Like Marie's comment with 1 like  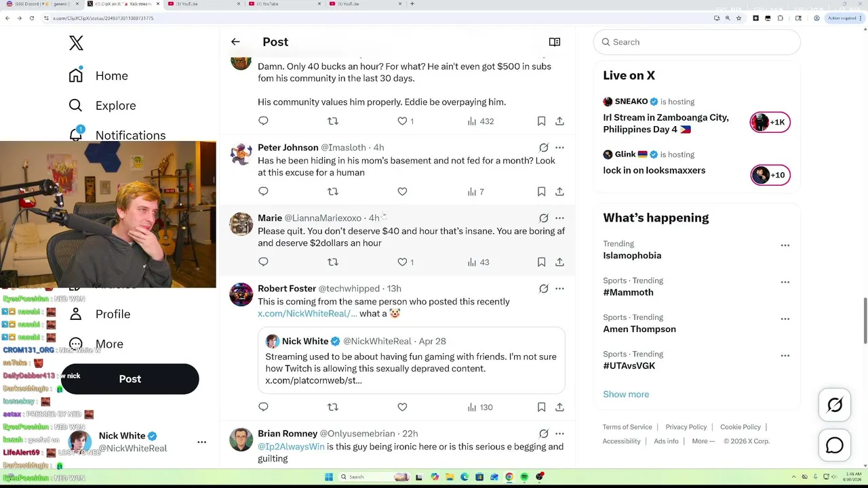coord(406,262)
